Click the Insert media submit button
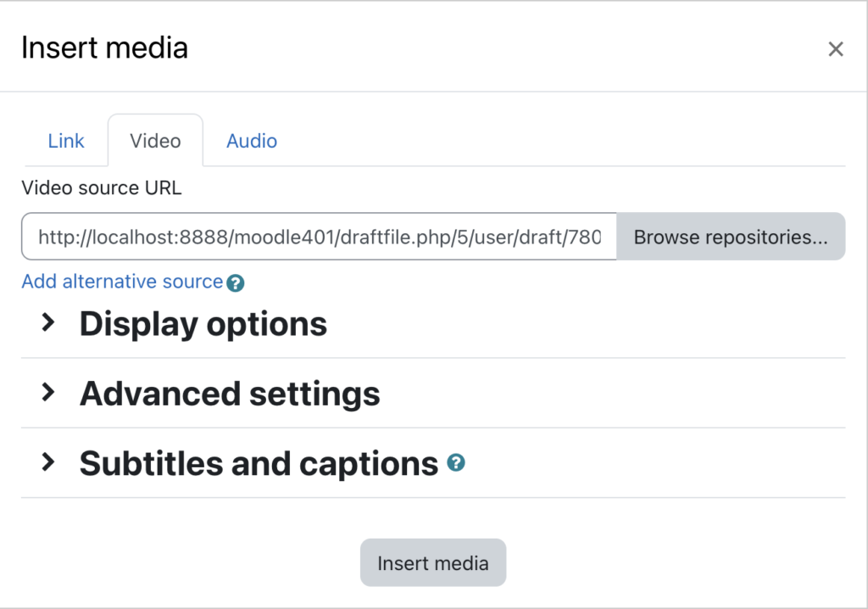 pos(433,562)
